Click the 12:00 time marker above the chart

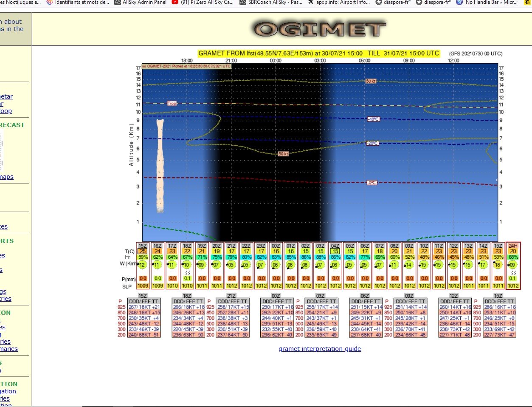[x=453, y=61]
